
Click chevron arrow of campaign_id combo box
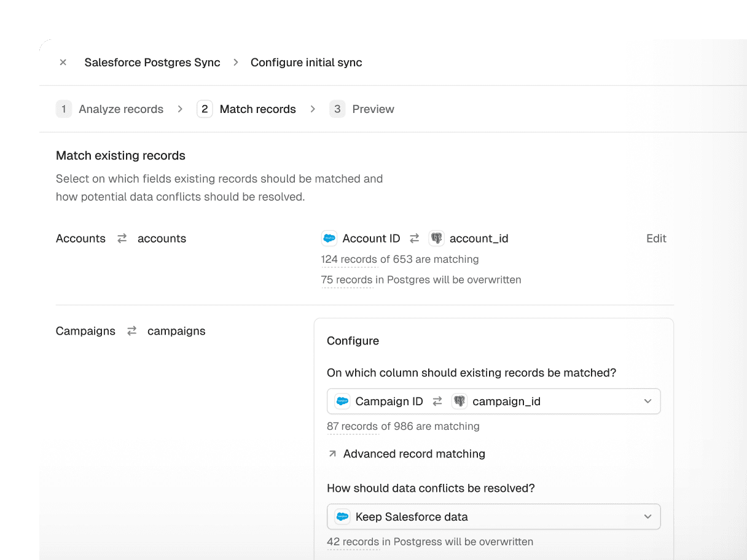[x=647, y=402]
